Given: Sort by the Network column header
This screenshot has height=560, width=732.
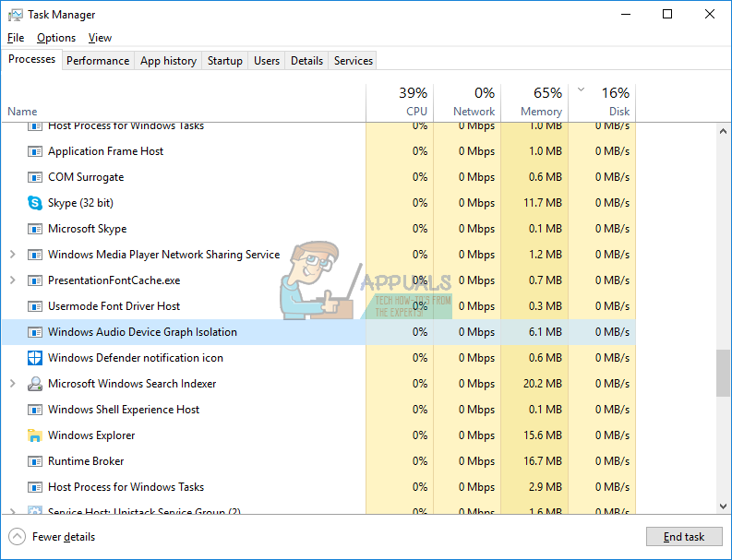Looking at the screenshot, I should [467, 102].
